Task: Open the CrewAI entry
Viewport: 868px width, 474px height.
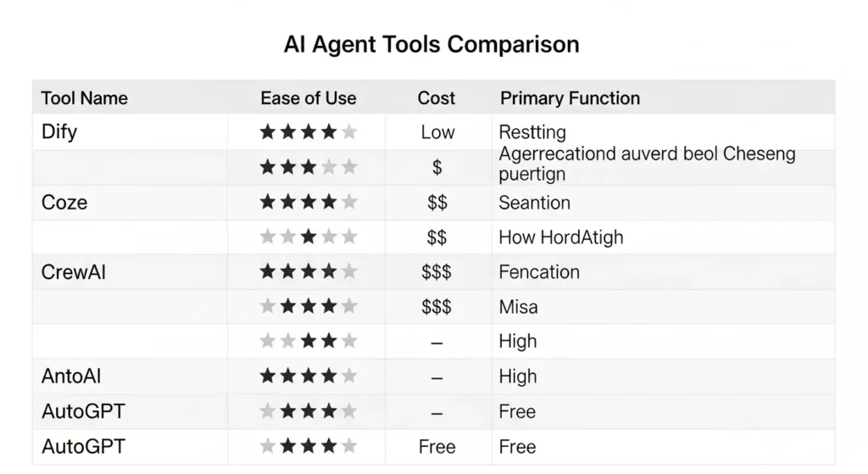Action: click(74, 272)
